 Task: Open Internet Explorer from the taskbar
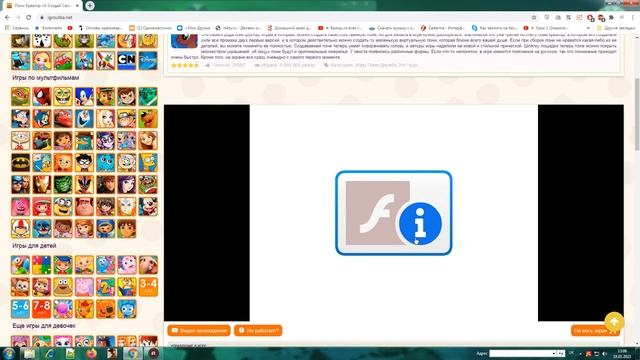(50, 353)
